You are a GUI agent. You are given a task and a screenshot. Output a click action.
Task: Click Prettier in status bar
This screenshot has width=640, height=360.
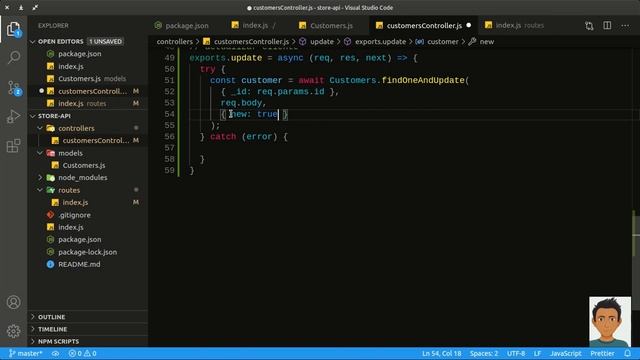602,353
